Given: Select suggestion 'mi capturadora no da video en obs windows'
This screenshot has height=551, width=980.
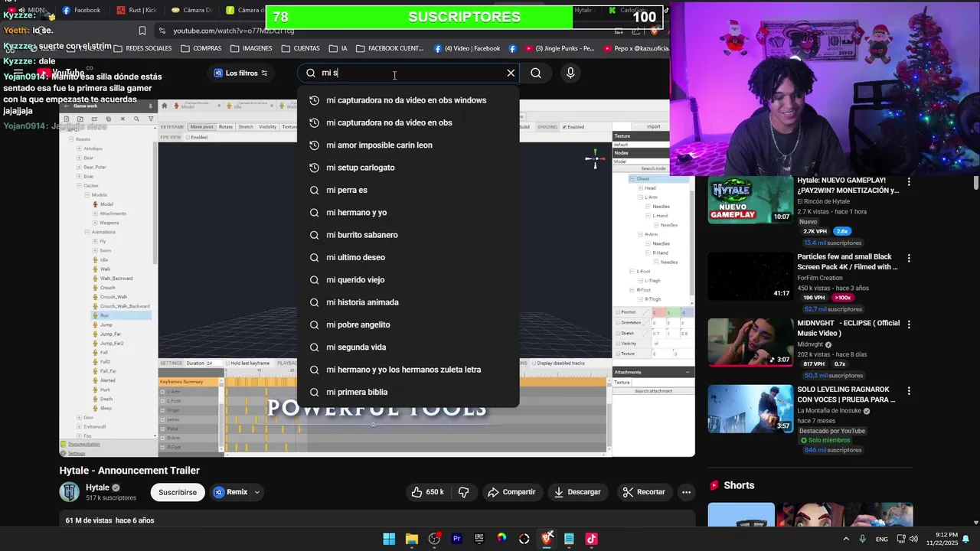Looking at the screenshot, I should coord(408,100).
